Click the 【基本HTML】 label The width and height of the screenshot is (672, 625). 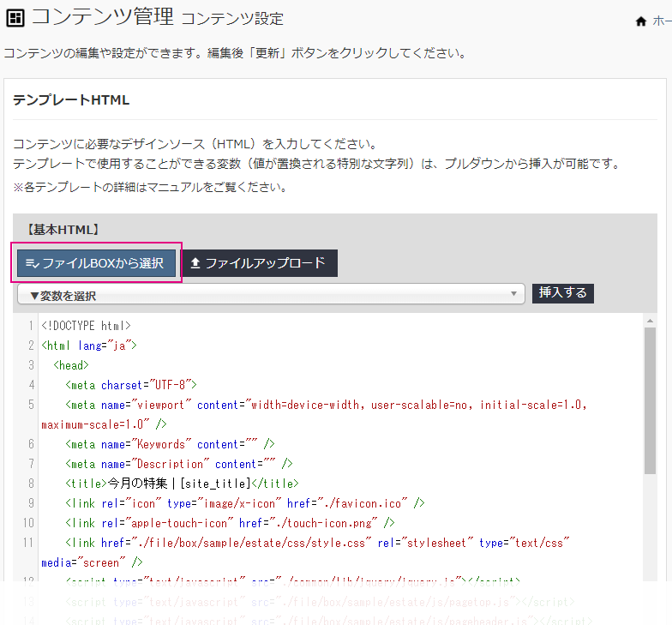click(63, 230)
